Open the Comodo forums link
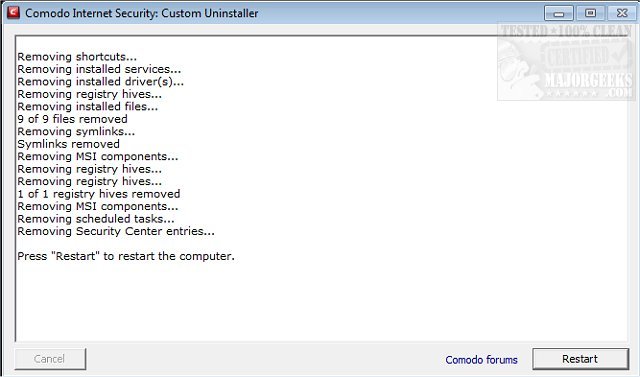The image size is (640, 377). 481,360
